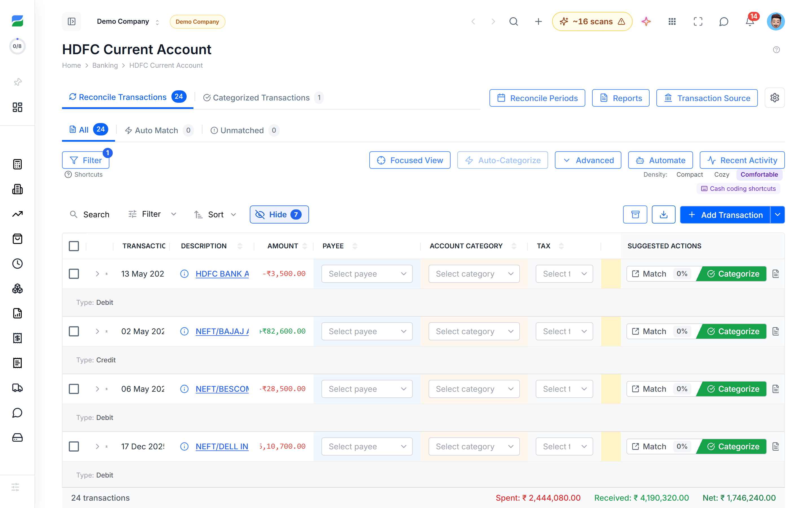Screen dimensions: 812x508
Task: Open the delivery truck sidebar icon
Action: (x=17, y=388)
